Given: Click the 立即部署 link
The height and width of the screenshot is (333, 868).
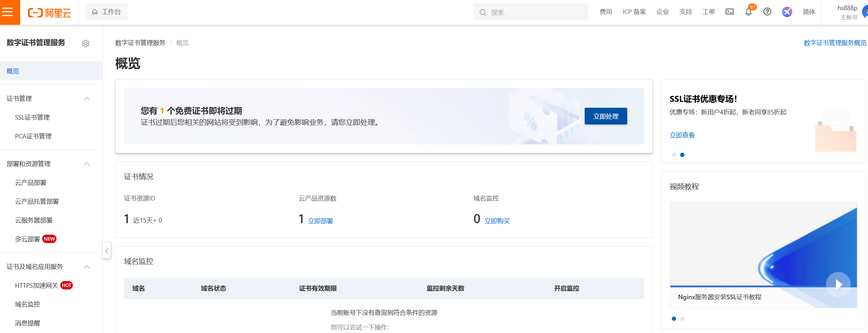Looking at the screenshot, I should [x=321, y=221].
